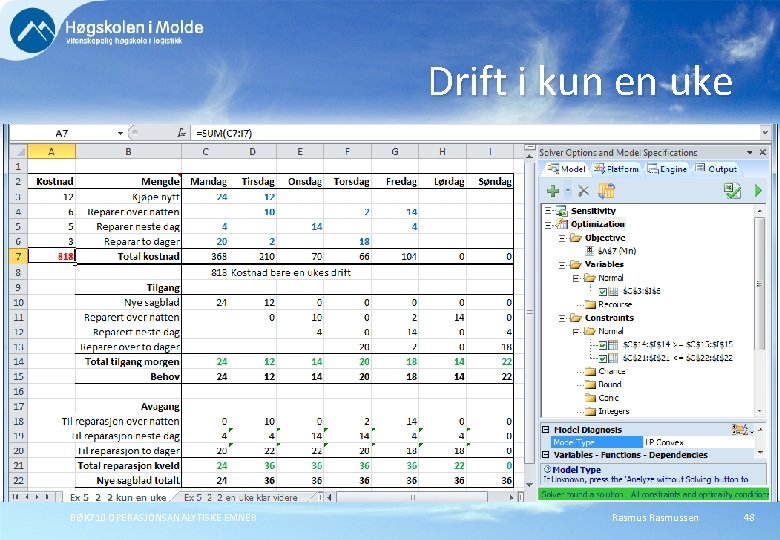Select column C header

point(205,152)
